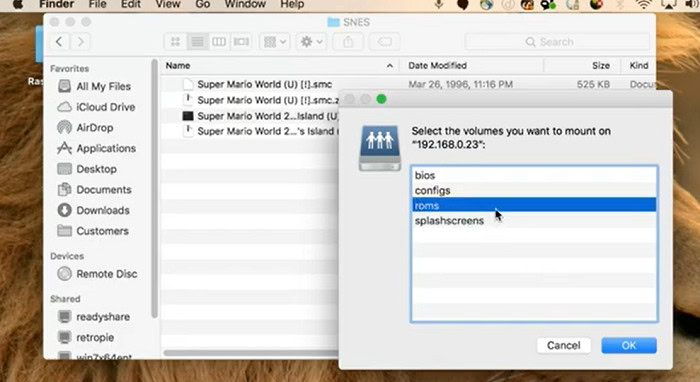Open the gear Action menu
The image size is (700, 382).
pos(311,42)
